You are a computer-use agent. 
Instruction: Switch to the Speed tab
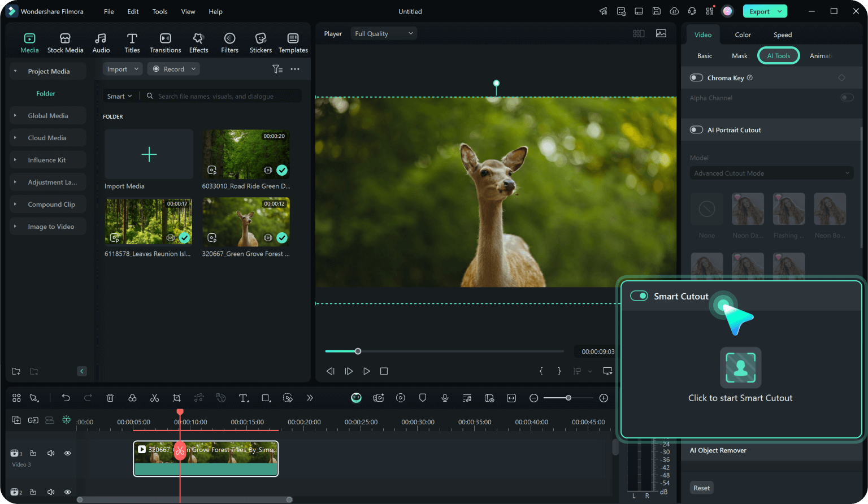click(783, 35)
